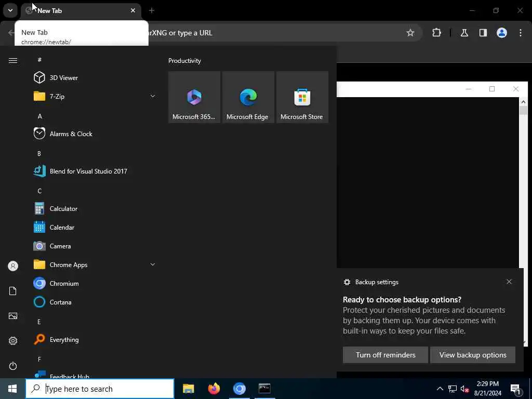Open 3D Viewer from the app list

click(95, 78)
